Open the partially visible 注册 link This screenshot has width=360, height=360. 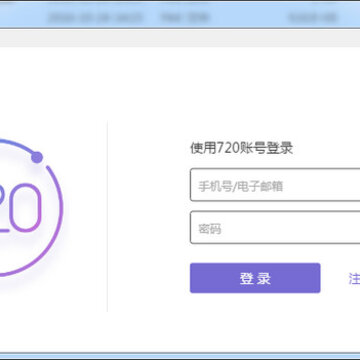tap(354, 278)
